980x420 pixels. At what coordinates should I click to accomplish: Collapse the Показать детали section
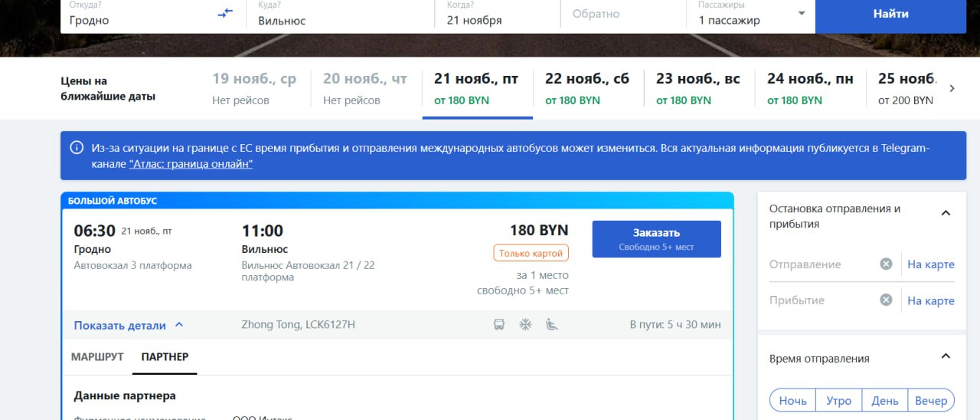(x=128, y=325)
